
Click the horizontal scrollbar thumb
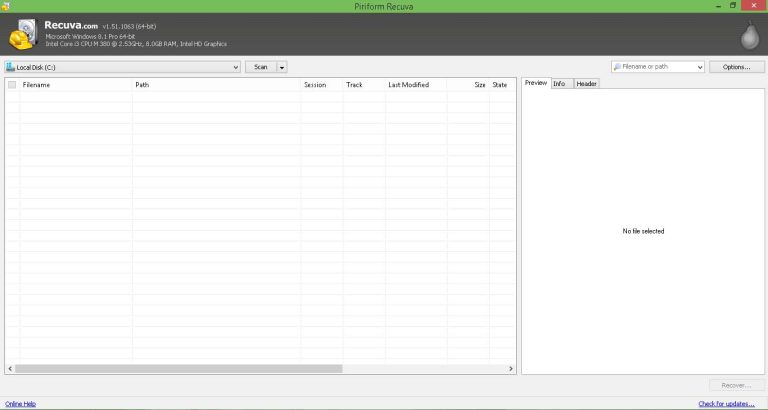click(x=179, y=368)
